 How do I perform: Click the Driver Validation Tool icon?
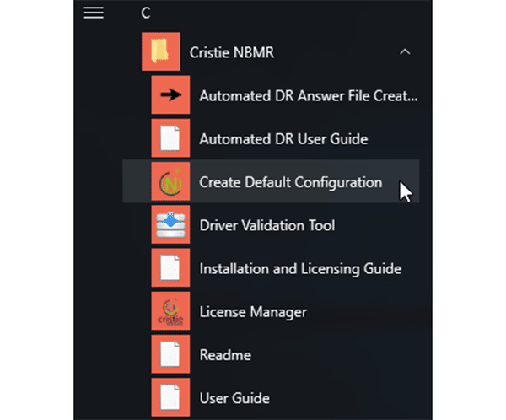pyautogui.click(x=170, y=224)
